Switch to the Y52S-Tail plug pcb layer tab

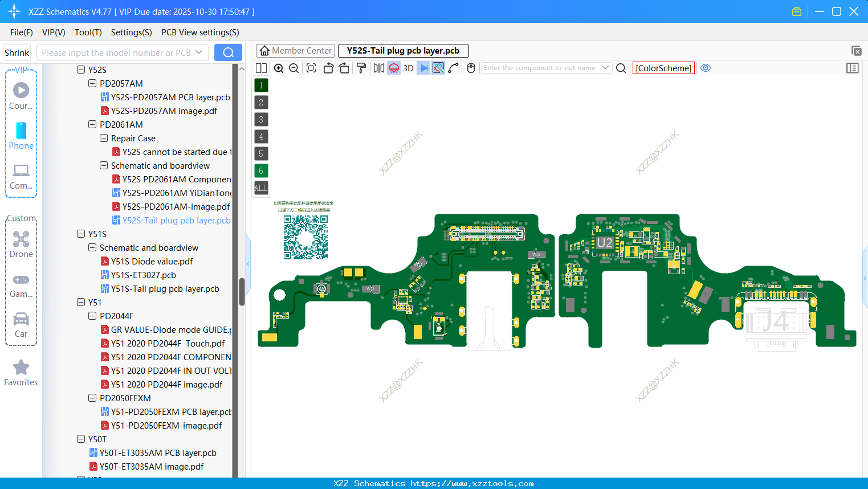403,50
